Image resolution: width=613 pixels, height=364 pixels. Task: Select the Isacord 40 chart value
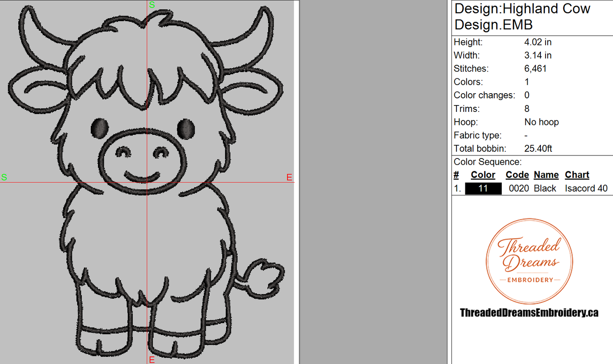[x=586, y=189]
